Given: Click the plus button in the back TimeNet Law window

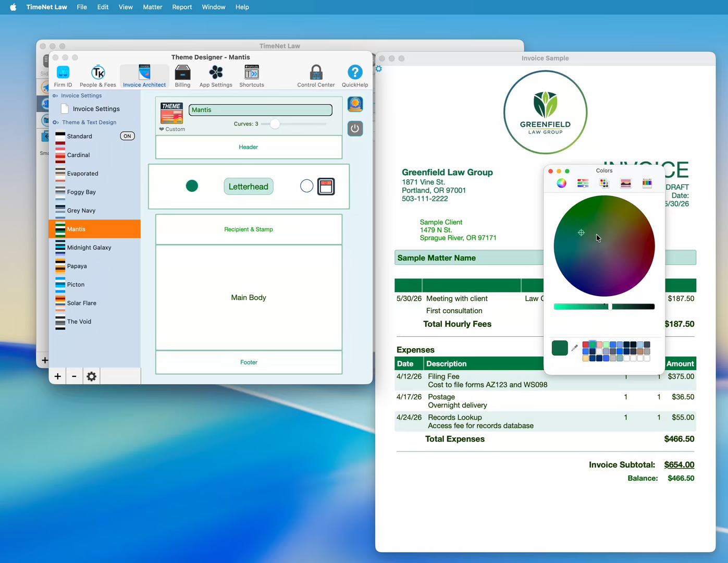Looking at the screenshot, I should coord(45,360).
